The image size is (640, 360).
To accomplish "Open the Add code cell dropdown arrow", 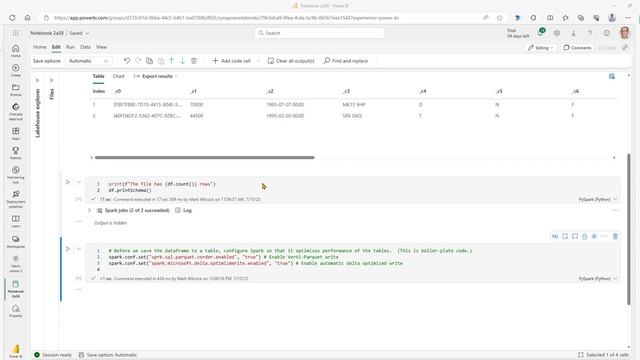I will pos(258,61).
